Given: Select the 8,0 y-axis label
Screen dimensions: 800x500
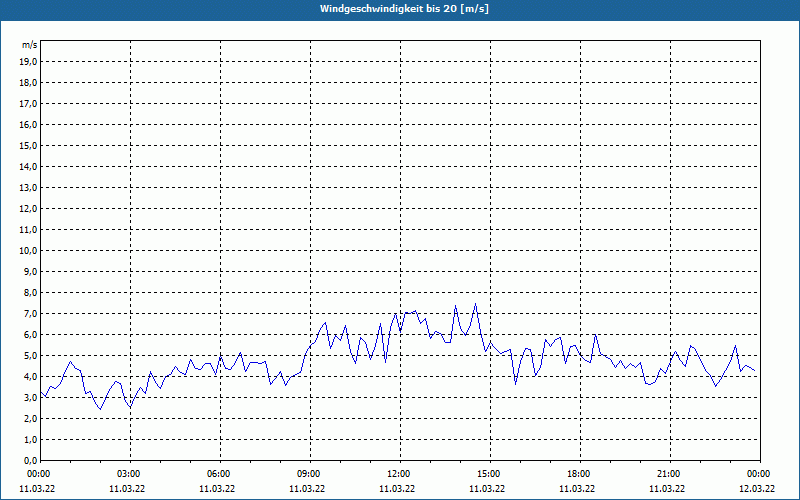Looking at the screenshot, I should pos(31,292).
